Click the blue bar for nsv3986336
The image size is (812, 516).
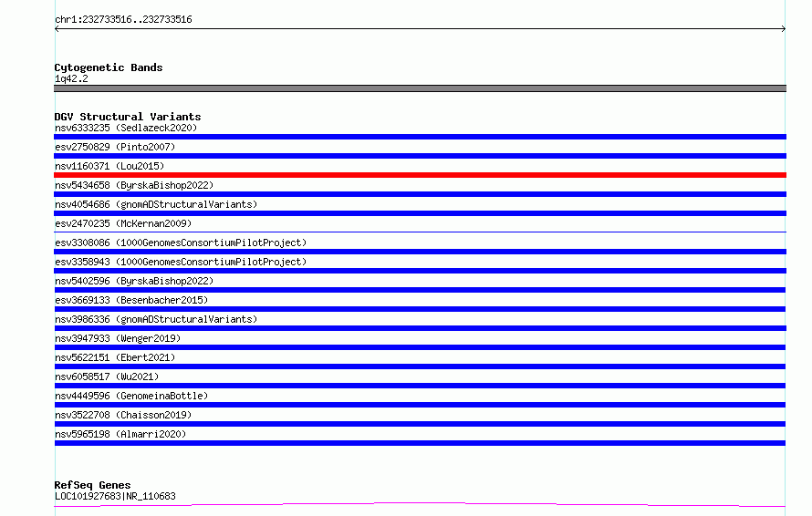click(420, 328)
